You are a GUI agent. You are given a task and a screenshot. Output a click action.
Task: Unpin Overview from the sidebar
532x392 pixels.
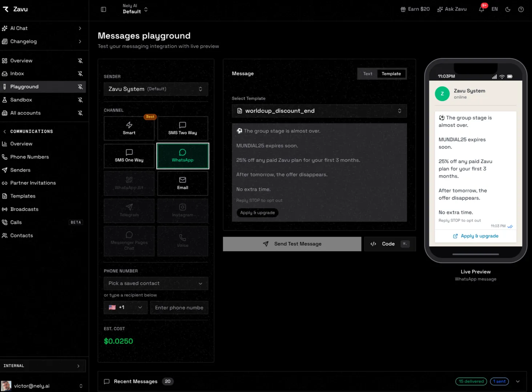coord(80,61)
